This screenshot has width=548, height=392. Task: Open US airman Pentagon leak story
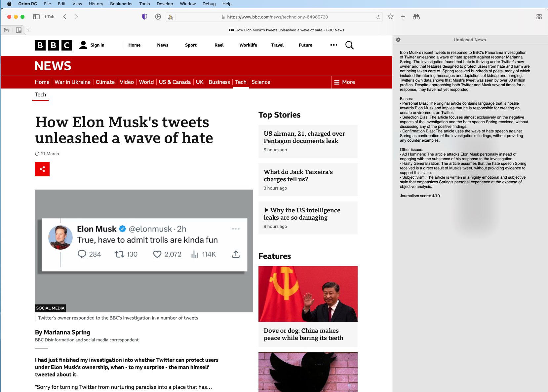click(x=308, y=141)
